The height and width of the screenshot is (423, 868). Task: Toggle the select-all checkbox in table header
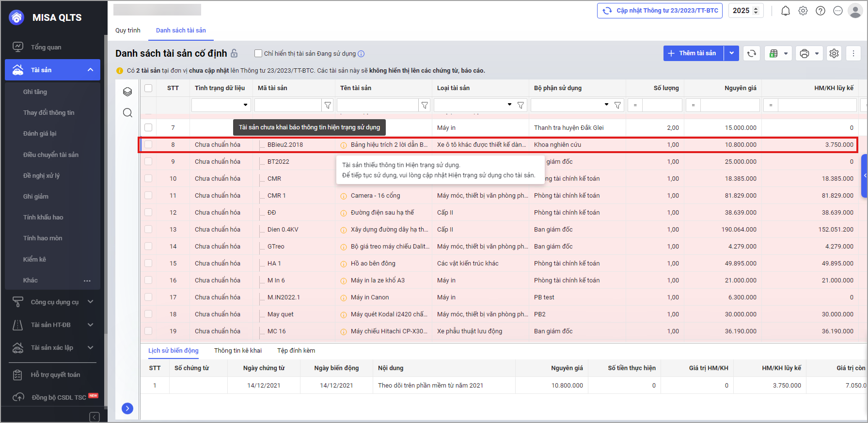point(148,88)
